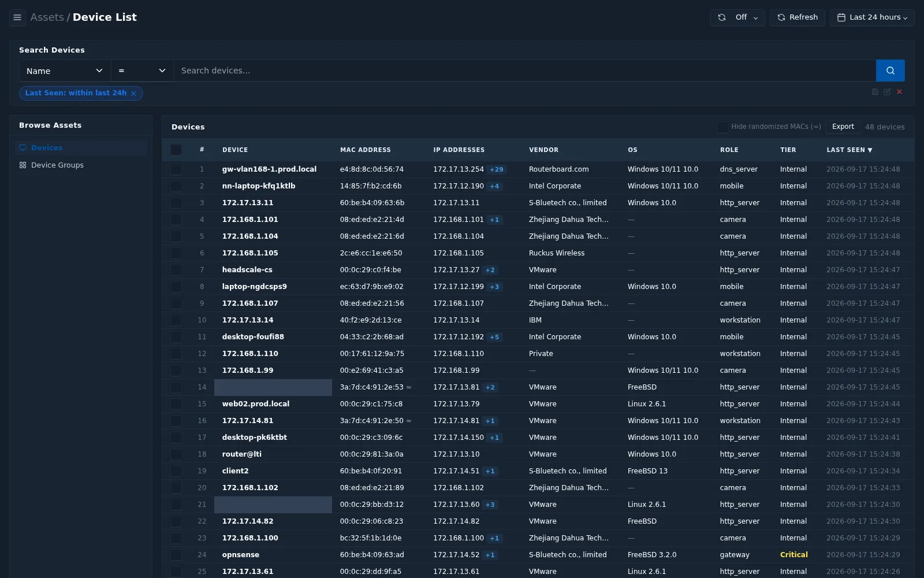The image size is (924, 578).
Task: Open device nn-laptop-kfq1ktlb
Action: click(259, 186)
